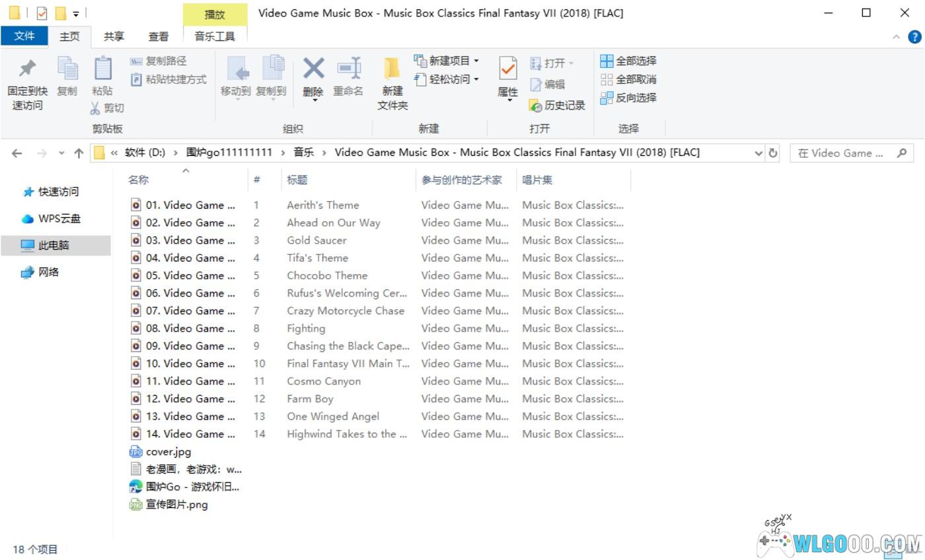Click Invert Selection in ribbon
Viewport: 925px width, 560px height.
click(628, 98)
